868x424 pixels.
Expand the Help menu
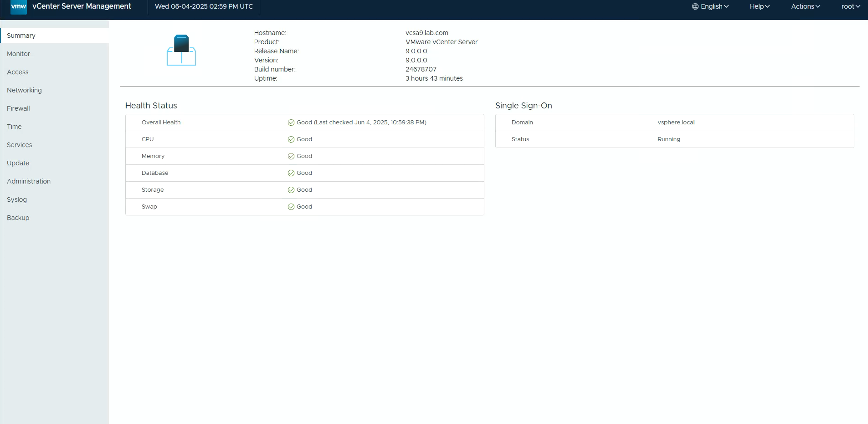pyautogui.click(x=760, y=6)
